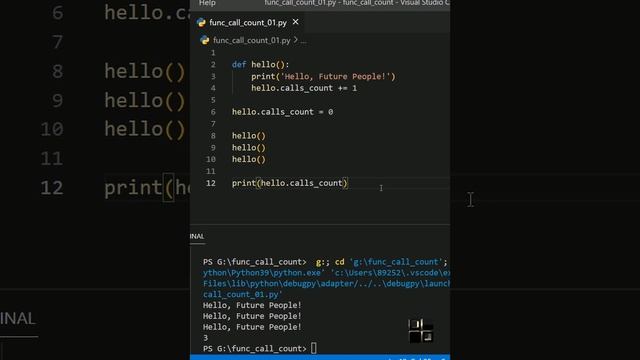The width and height of the screenshot is (640, 360).
Task: Click the Python icon in the breadcrumb bar
Action: tap(204, 40)
